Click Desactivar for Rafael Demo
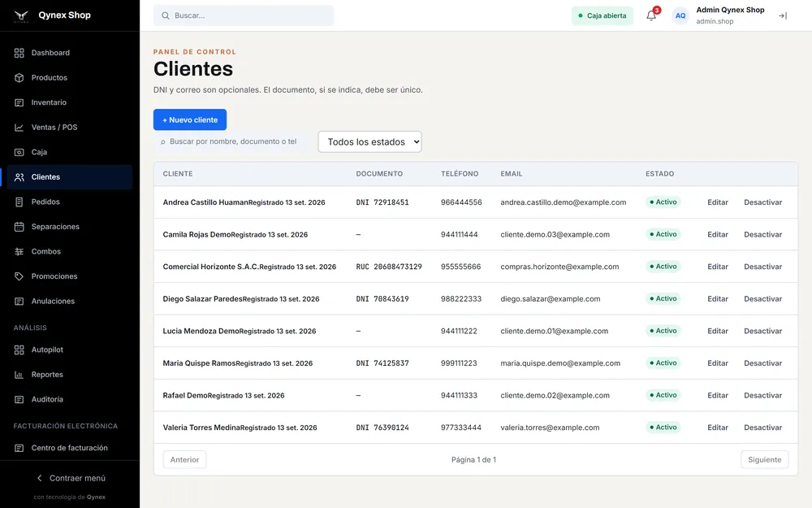Screen dimensions: 812x508 coord(762,396)
